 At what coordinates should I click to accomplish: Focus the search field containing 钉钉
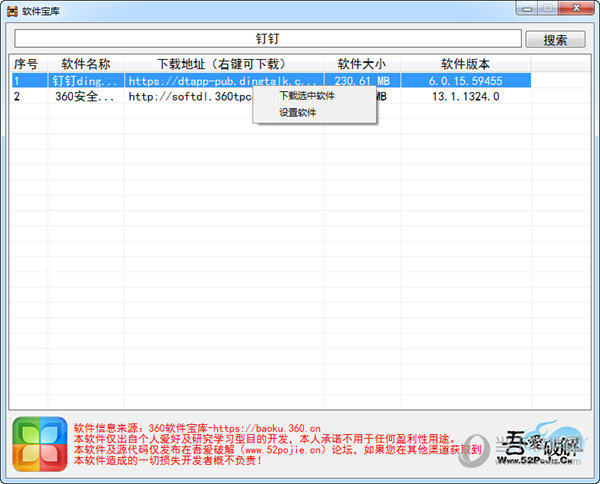pyautogui.click(x=268, y=39)
